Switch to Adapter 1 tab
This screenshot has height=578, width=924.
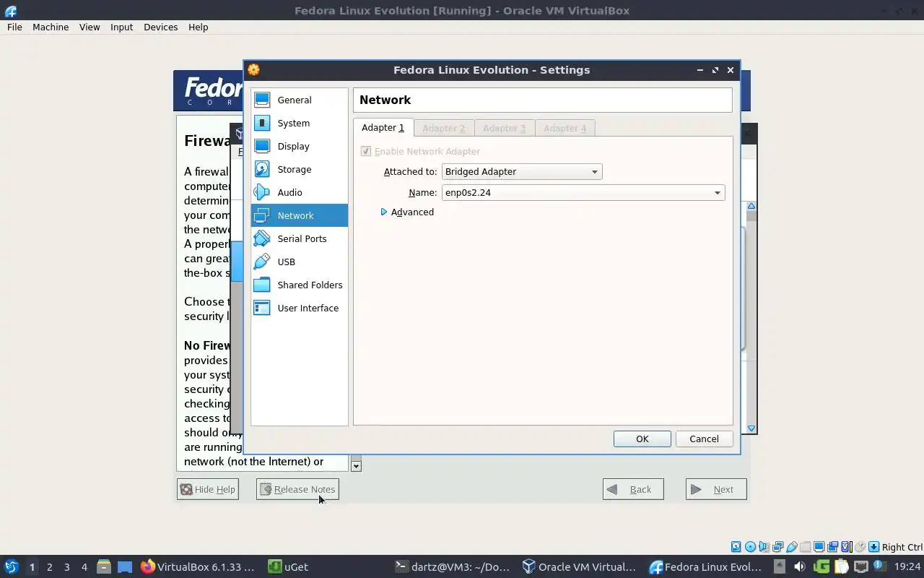pos(383,128)
